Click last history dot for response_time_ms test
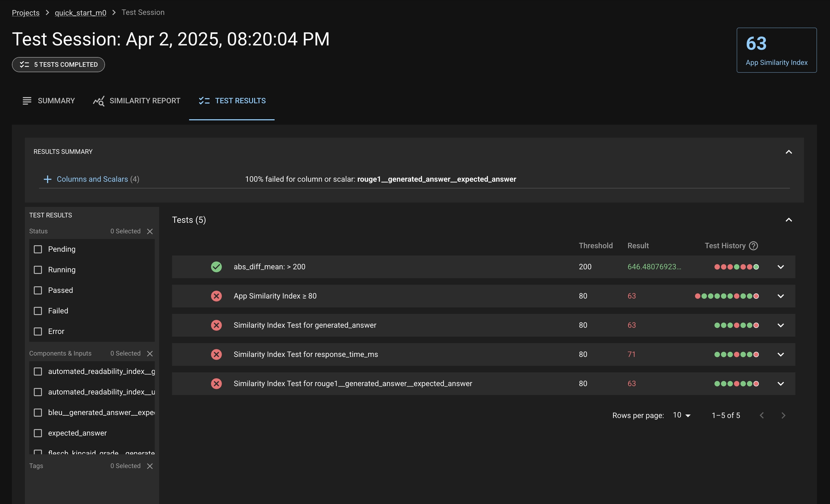The image size is (830, 504). [x=756, y=354]
